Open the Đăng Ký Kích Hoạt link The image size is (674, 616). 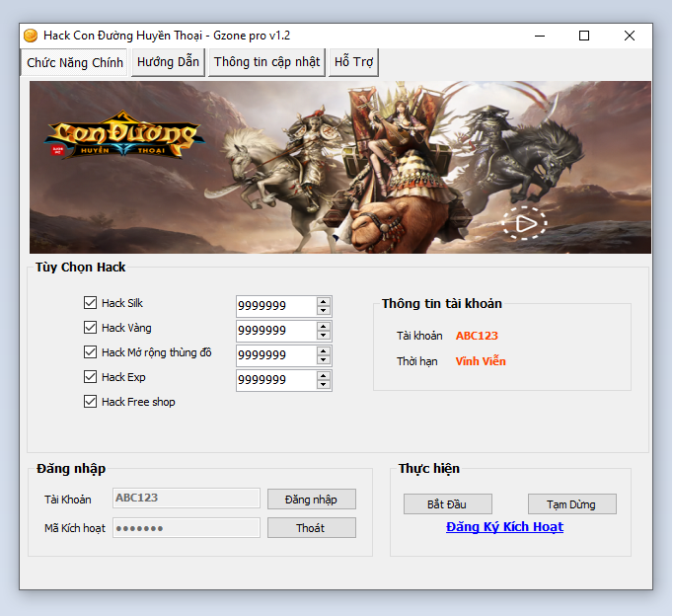(x=504, y=527)
